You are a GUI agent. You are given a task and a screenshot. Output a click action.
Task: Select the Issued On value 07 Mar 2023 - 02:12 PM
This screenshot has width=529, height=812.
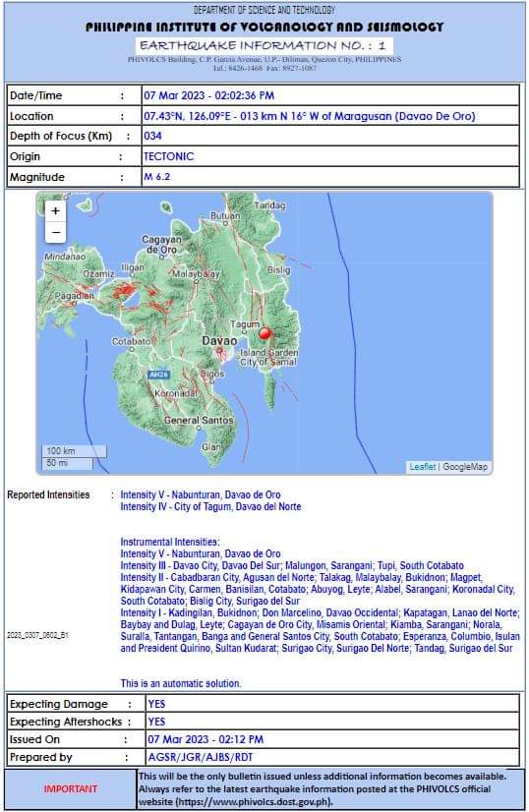206,739
